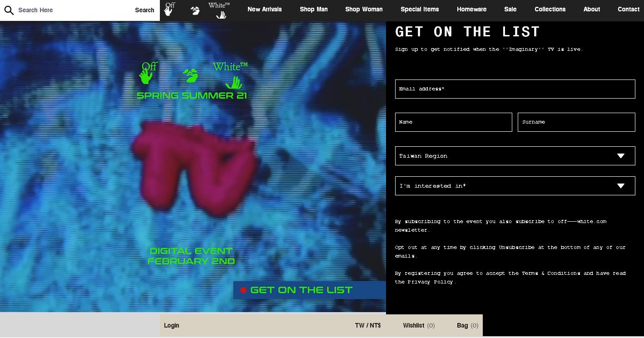The width and height of the screenshot is (644, 338).
Task: Click the magnifying glass search icon
Action: click(9, 10)
